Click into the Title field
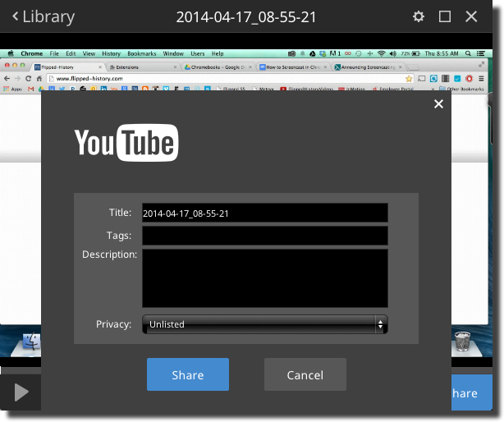This screenshot has height=422, width=504. (265, 213)
